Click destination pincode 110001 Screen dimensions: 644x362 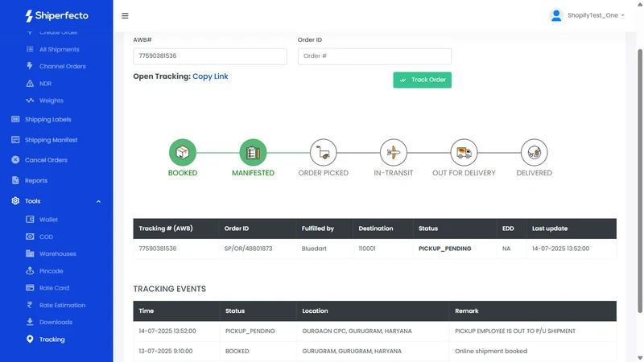click(367, 249)
